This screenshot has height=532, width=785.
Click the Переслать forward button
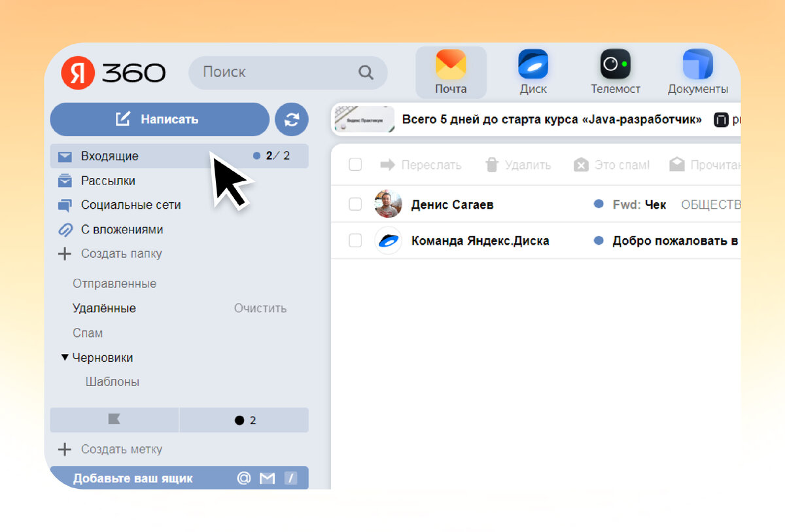click(421, 165)
